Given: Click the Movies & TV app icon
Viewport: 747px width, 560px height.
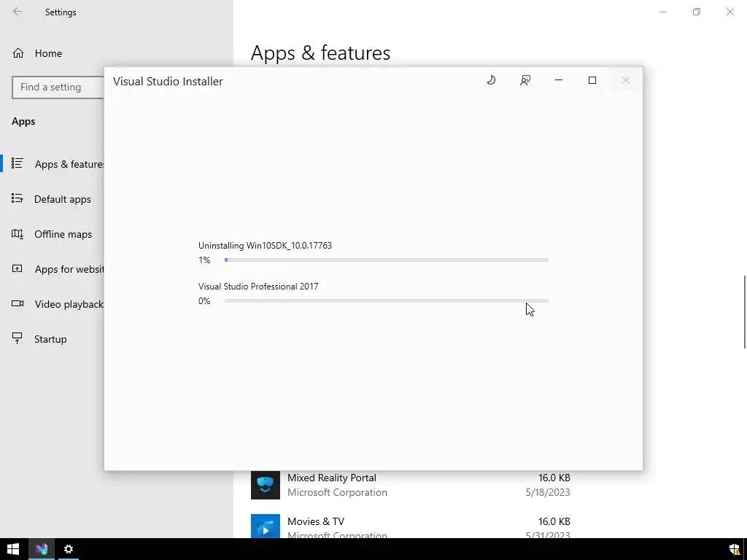Looking at the screenshot, I should [x=266, y=526].
